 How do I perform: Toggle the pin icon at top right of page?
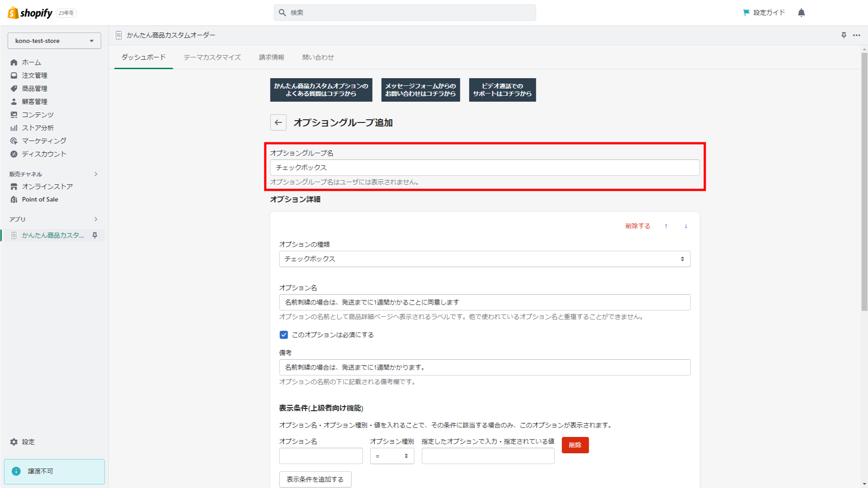tap(844, 35)
